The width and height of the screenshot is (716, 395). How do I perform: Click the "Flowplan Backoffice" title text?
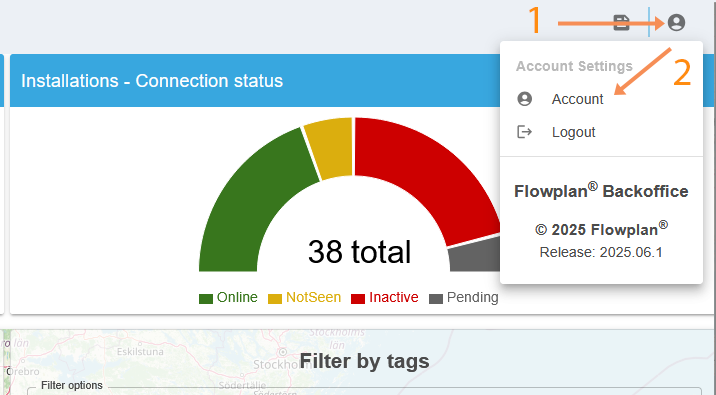click(601, 191)
